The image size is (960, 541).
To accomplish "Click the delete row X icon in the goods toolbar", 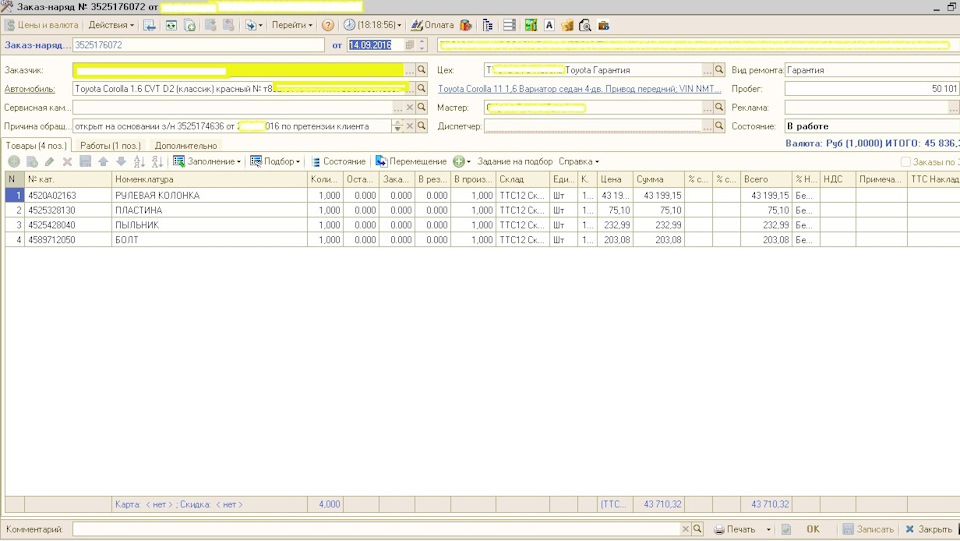I will [67, 162].
